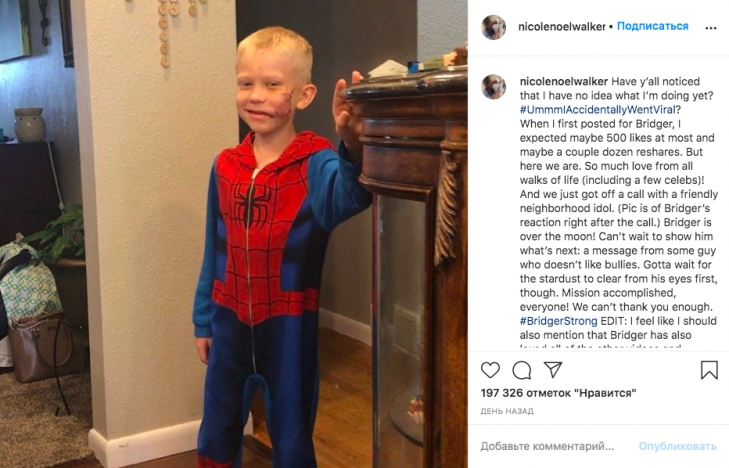This screenshot has width=729, height=468.
Task: Open the avatar next to the caption
Action: [x=493, y=86]
